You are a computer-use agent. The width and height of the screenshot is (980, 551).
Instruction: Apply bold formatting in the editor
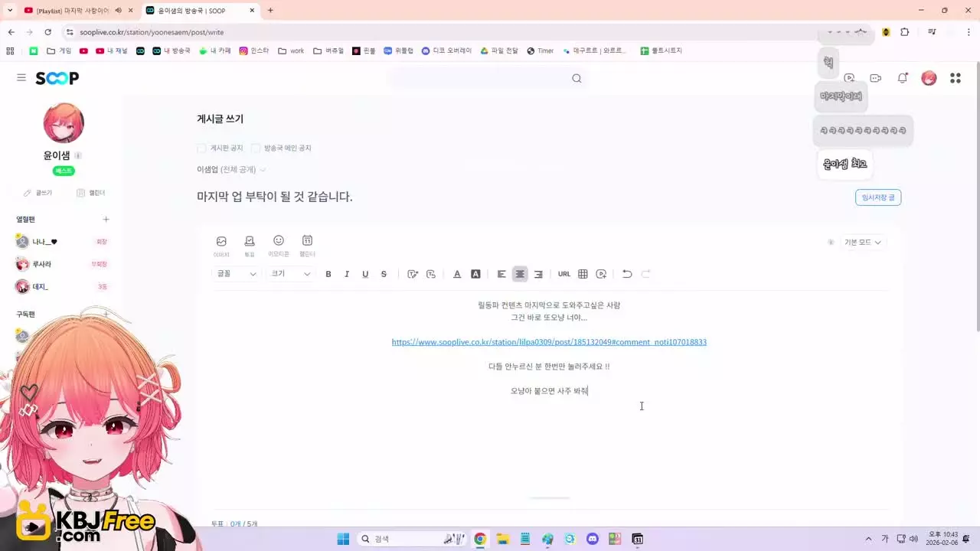click(328, 274)
